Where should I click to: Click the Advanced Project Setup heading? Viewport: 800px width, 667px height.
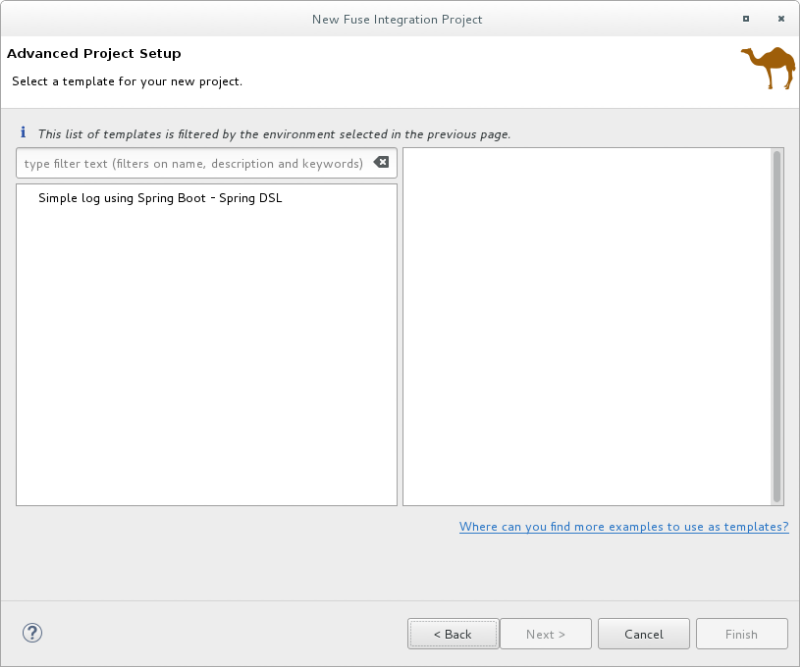(x=94, y=53)
